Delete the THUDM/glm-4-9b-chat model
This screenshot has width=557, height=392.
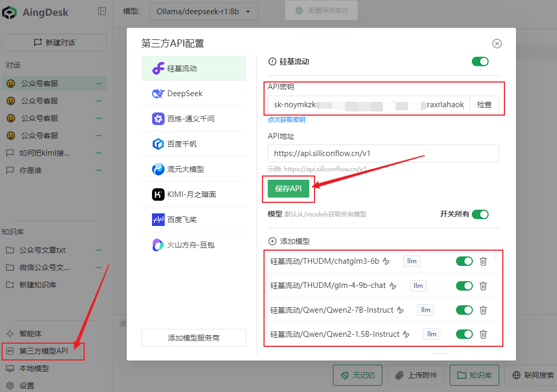click(x=483, y=286)
